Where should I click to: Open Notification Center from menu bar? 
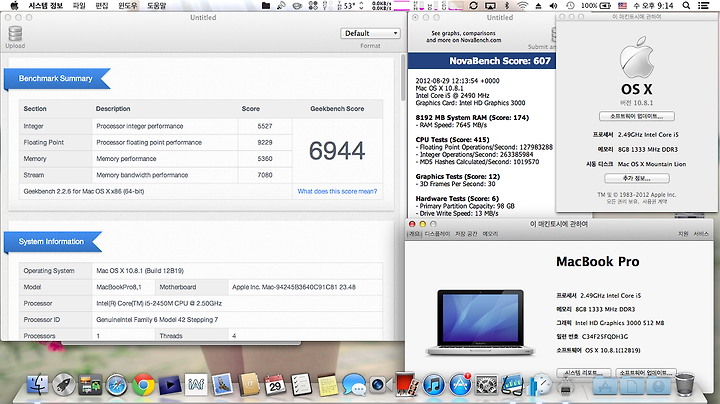tap(703, 6)
